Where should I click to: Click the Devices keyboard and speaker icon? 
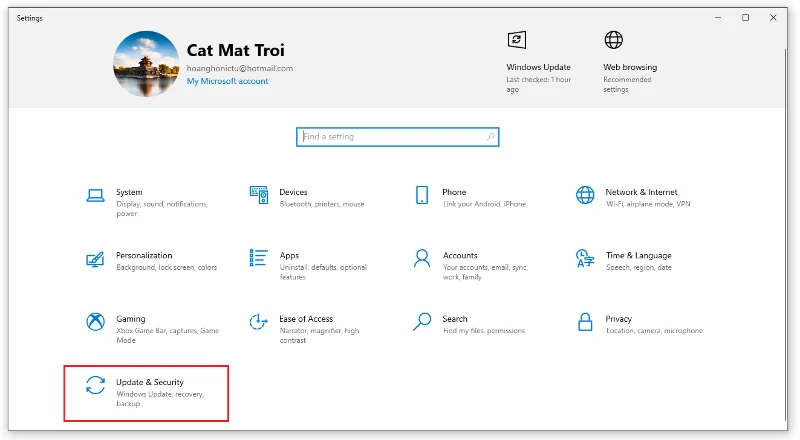coord(259,195)
